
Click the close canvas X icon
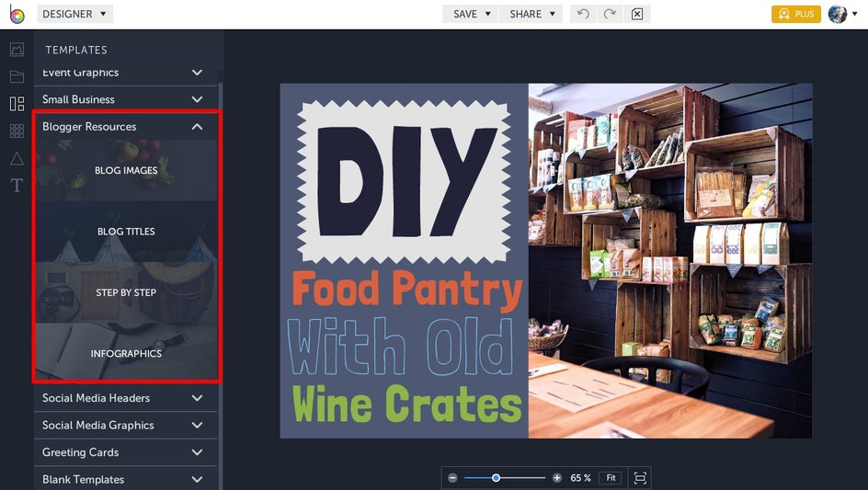[x=637, y=14]
